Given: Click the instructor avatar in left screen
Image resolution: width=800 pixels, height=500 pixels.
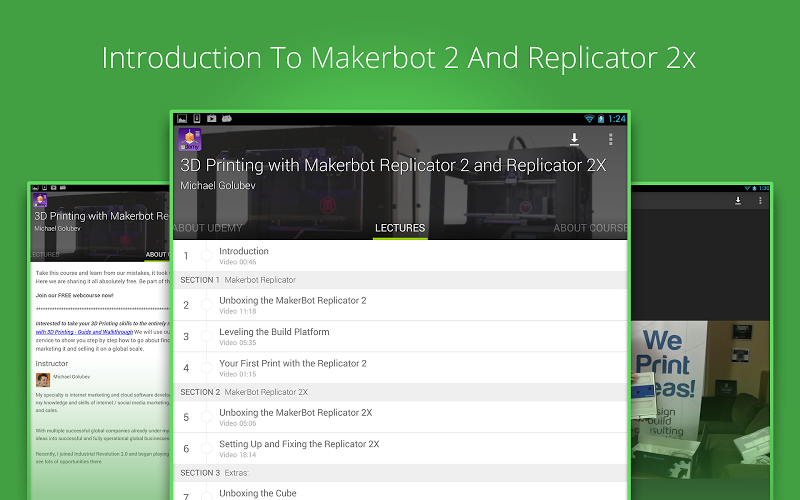Looking at the screenshot, I should point(43,380).
